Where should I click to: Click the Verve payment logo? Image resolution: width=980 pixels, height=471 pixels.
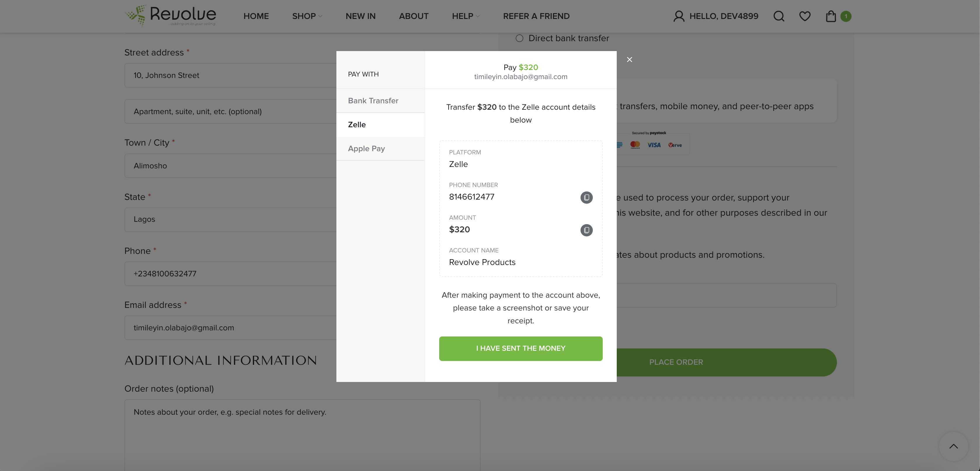(x=675, y=145)
